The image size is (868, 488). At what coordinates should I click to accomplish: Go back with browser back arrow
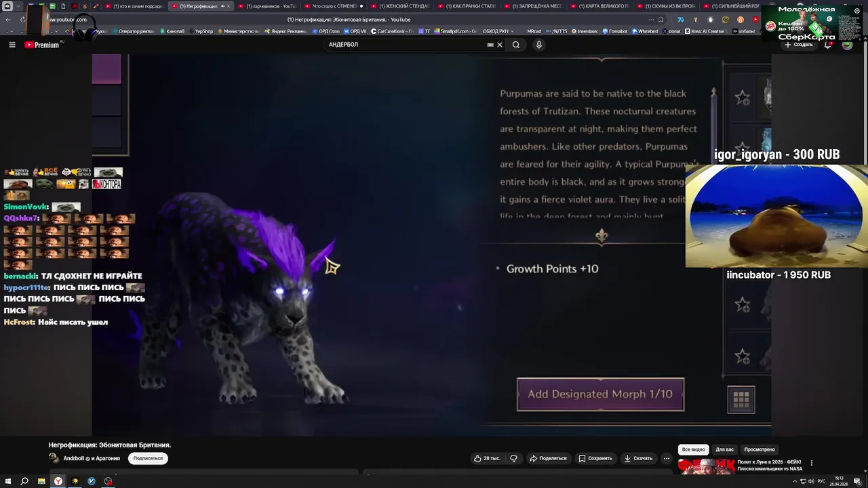(8, 20)
